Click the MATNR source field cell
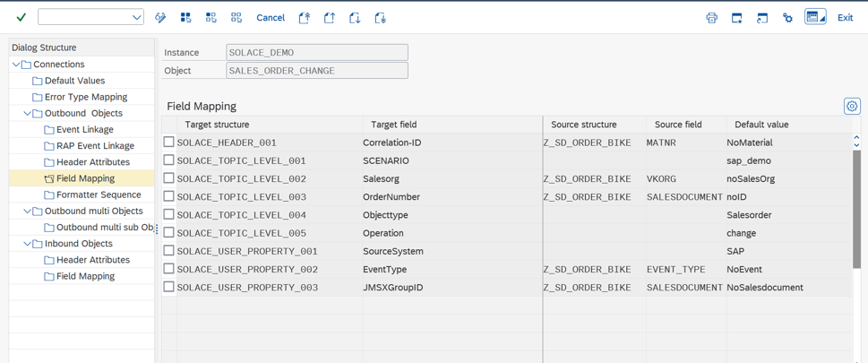Image resolution: width=868 pixels, height=363 pixels. [686, 143]
